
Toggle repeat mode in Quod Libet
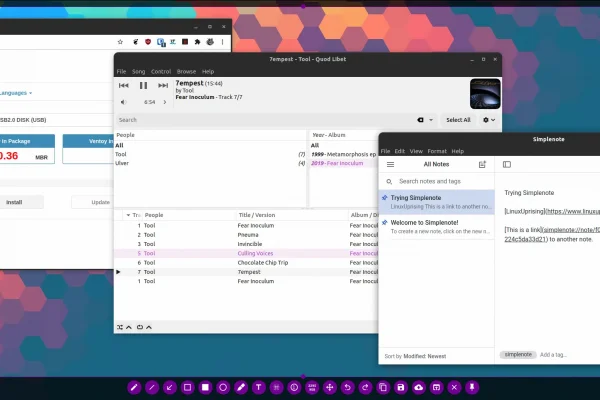pos(140,327)
